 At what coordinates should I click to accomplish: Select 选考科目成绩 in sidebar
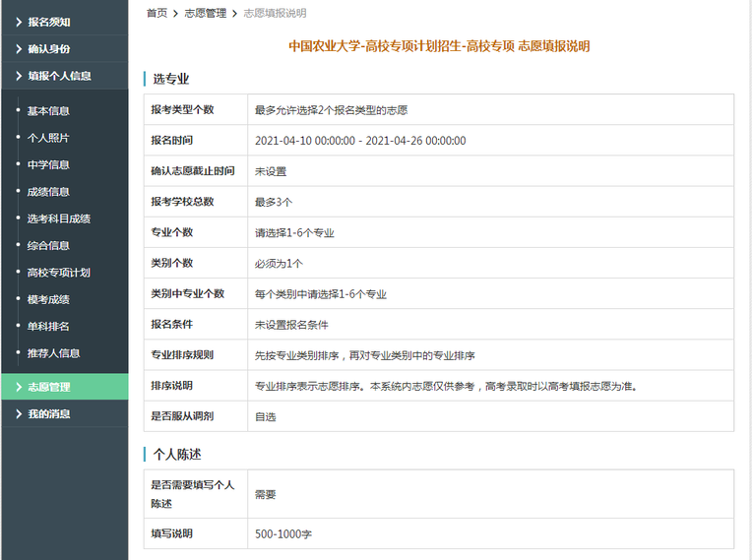pos(58,218)
